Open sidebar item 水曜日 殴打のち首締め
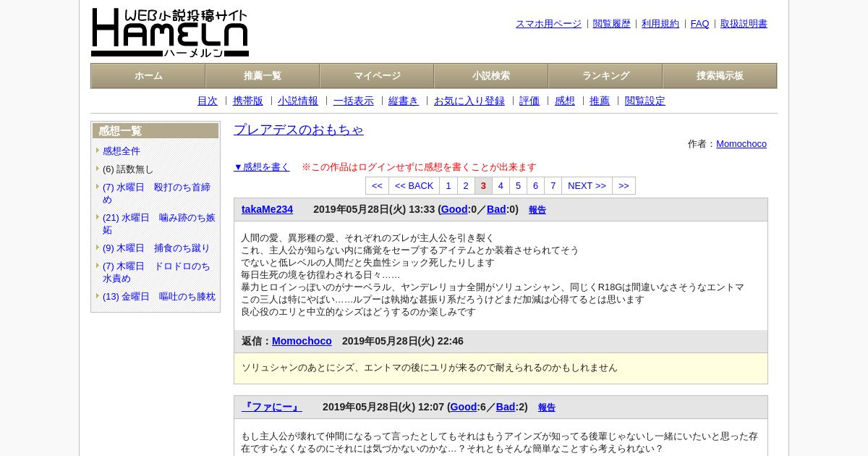This screenshot has height=456, width=868. coord(157,193)
